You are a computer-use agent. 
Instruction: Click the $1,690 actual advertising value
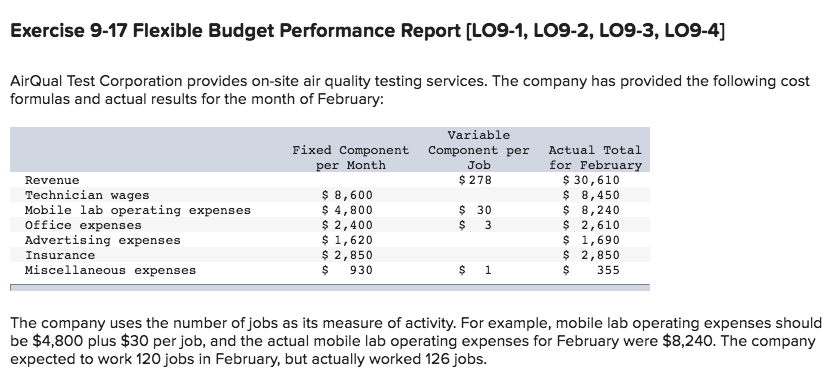click(592, 240)
